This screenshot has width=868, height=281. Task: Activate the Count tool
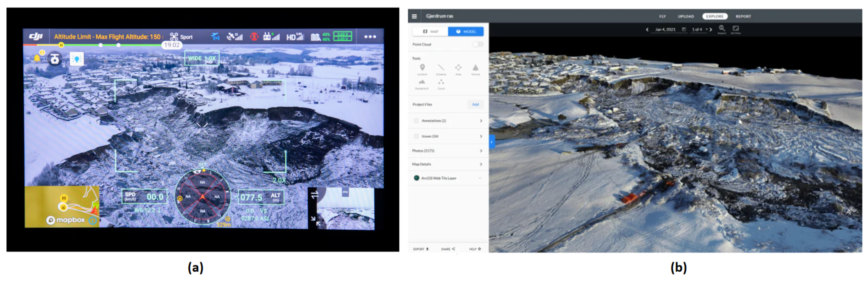(441, 82)
